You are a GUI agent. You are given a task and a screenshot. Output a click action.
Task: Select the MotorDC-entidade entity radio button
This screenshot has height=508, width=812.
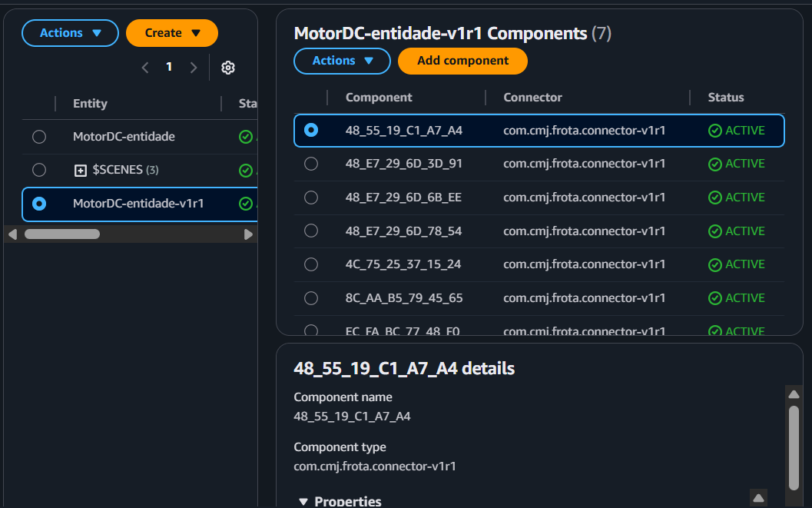click(39, 137)
